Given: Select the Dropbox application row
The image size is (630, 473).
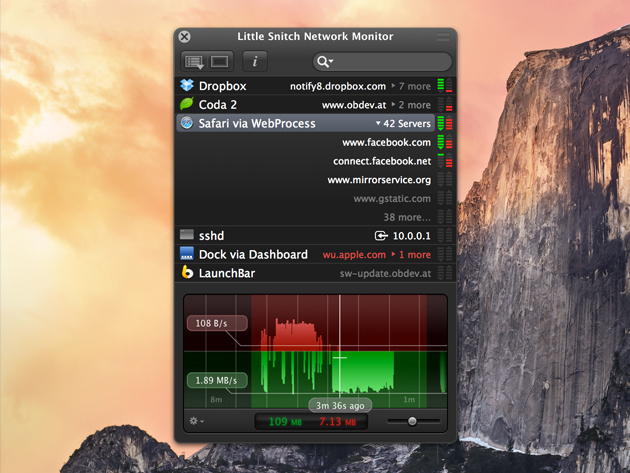Looking at the screenshot, I should [x=315, y=86].
